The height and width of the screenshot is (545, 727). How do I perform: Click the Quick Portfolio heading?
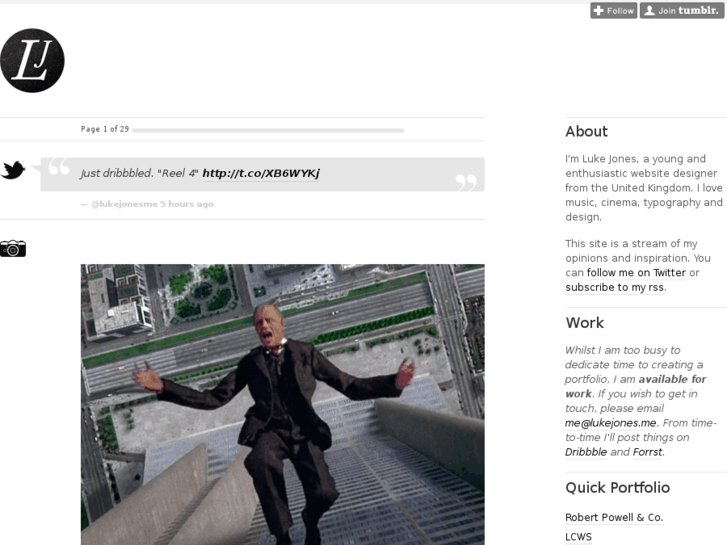coord(618,488)
